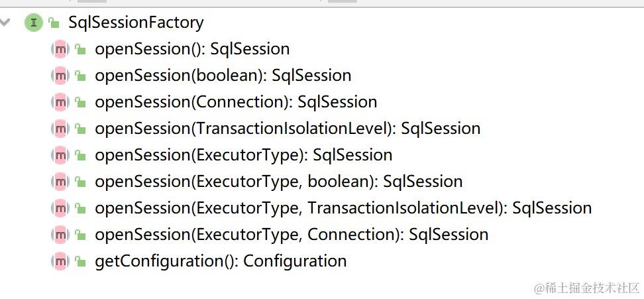Click method icon beside getConfiguration()
Image resolution: width=644 pixels, height=299 pixels.
point(60,261)
